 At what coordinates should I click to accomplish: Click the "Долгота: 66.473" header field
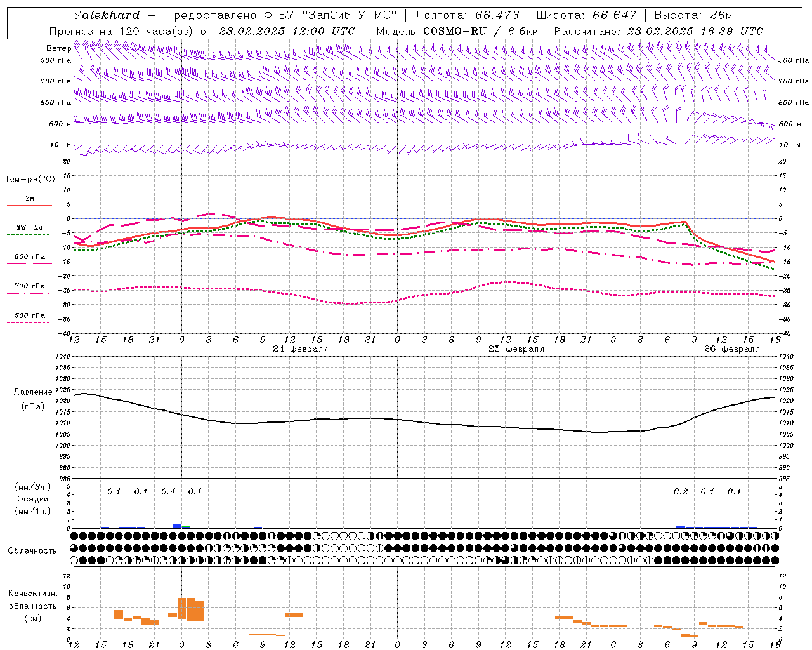point(467,15)
